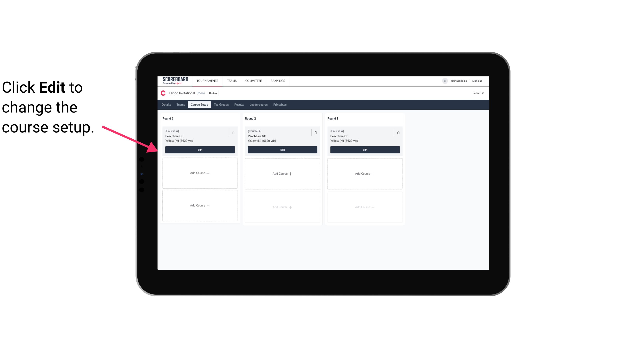Click Edit button for Round 1
This screenshot has width=644, height=346.
(200, 149)
